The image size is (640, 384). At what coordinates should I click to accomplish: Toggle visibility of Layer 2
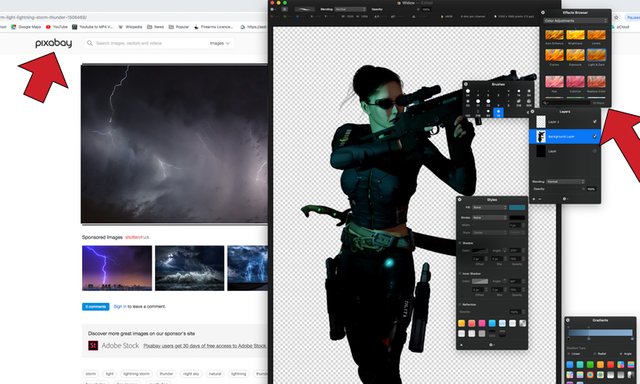[594, 122]
